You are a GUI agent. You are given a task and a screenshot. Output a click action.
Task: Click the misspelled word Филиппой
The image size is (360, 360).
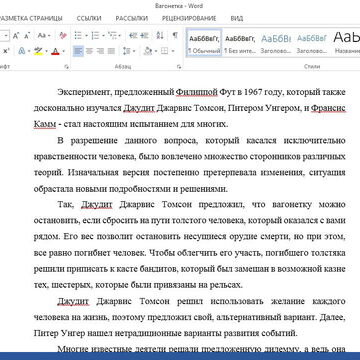[197, 92]
